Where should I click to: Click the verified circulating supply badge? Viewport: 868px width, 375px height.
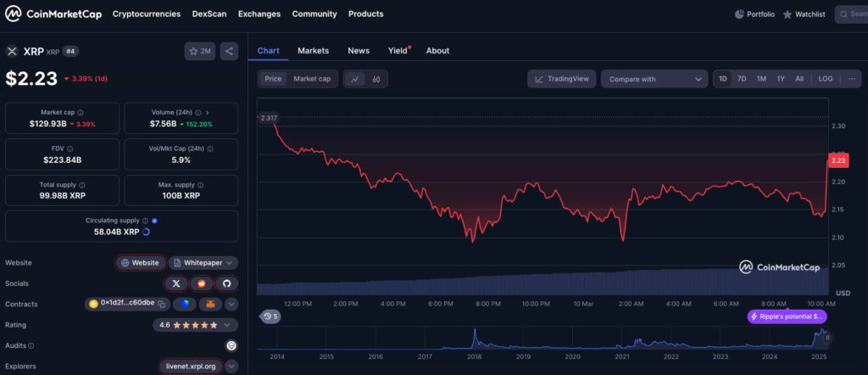(x=154, y=221)
